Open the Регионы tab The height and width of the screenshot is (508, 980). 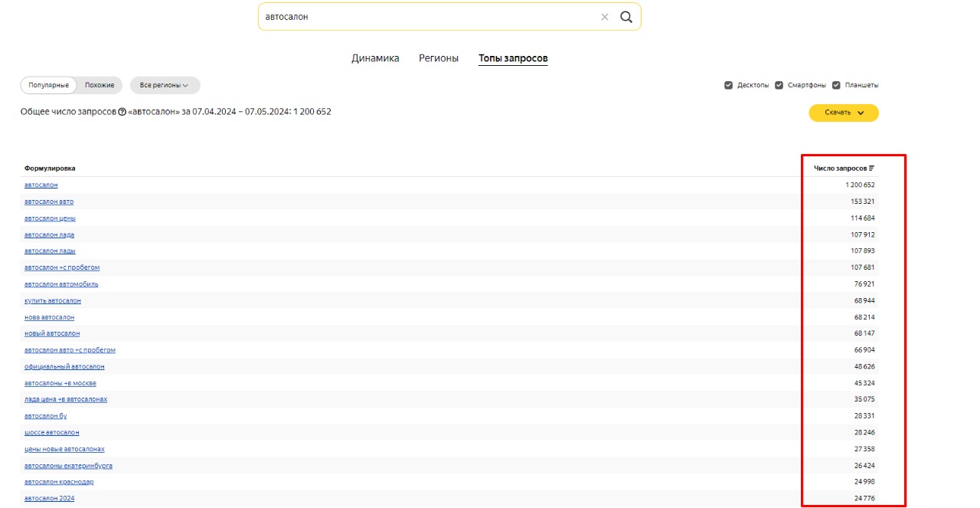(x=439, y=58)
